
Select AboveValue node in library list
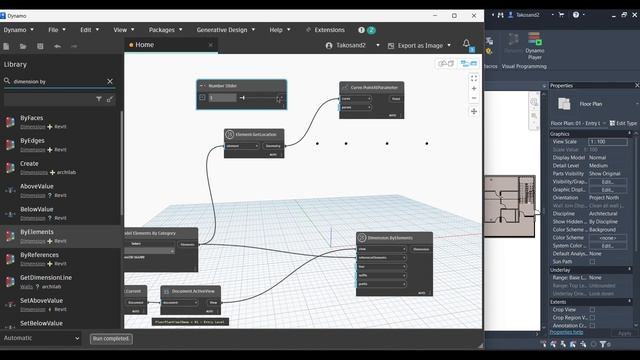(61, 191)
